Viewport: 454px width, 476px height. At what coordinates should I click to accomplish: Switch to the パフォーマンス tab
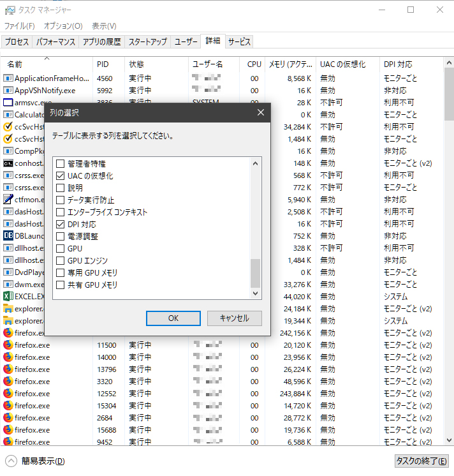pyautogui.click(x=55, y=41)
